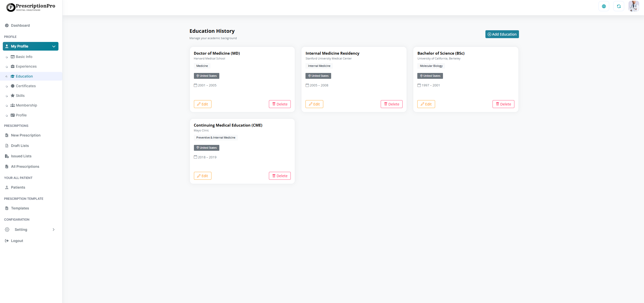Open the doctor avatar profile picture
This screenshot has height=303, width=644.
tap(634, 6)
